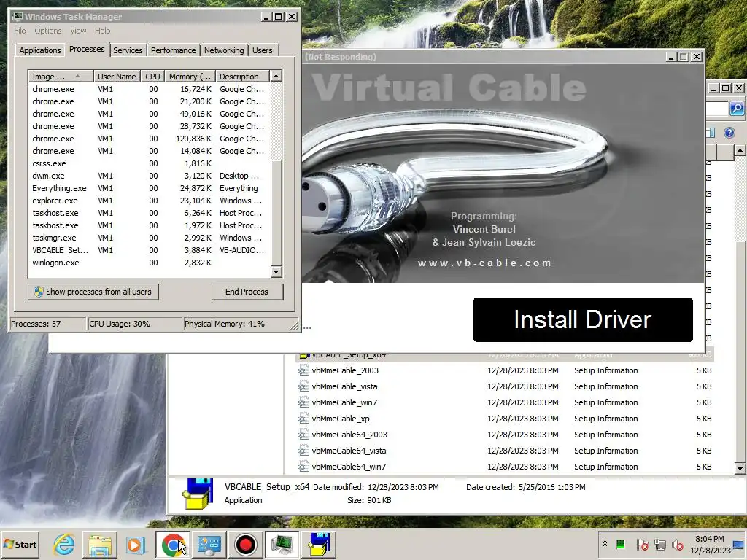The image size is (747, 560).
Task: Select the taskmgr.exe process row
Action: point(149,238)
